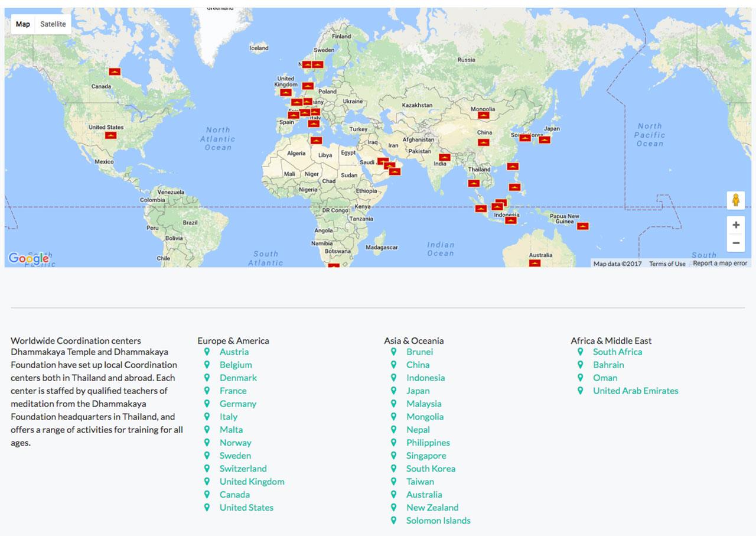Screen dimensions: 756x536
Task: Open the Oman link
Action: [x=605, y=378]
